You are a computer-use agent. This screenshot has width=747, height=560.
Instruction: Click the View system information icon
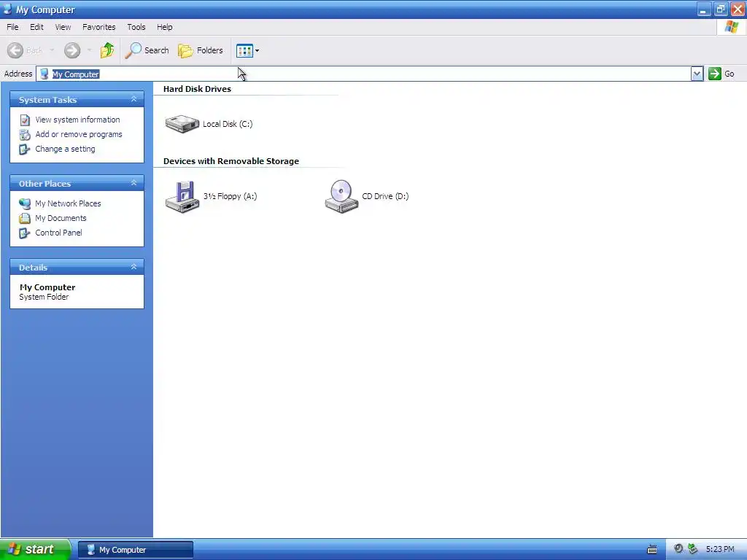[x=25, y=120]
